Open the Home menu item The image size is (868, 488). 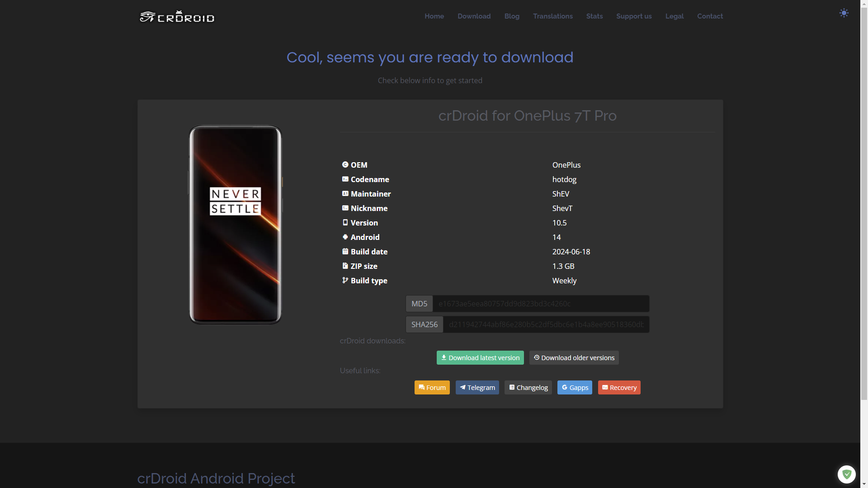coord(434,16)
